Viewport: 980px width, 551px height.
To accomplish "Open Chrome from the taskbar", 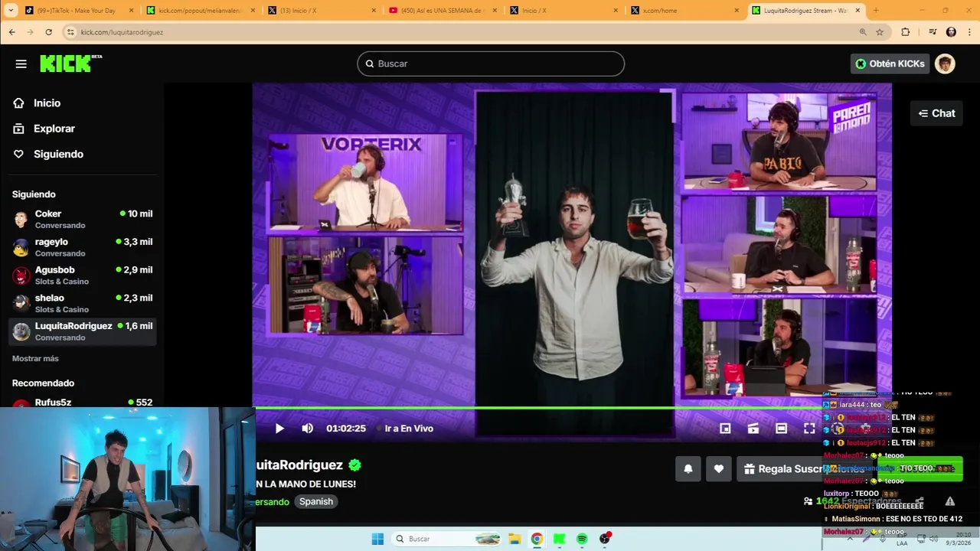I will click(537, 539).
